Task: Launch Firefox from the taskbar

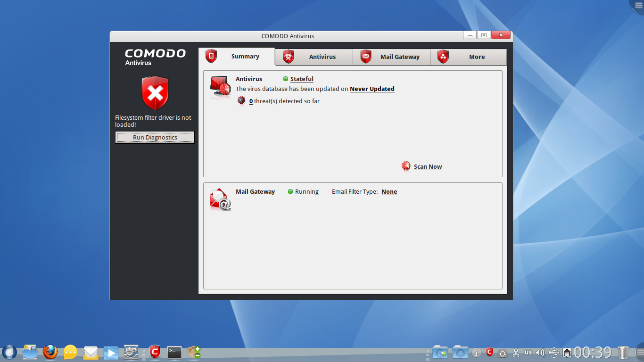Action: coord(50,352)
